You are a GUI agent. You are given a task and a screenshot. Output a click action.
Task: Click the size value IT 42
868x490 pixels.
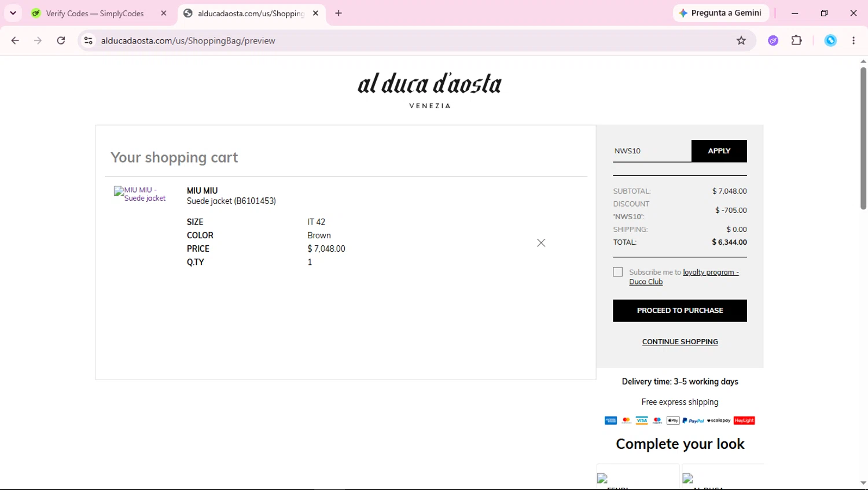click(x=317, y=222)
